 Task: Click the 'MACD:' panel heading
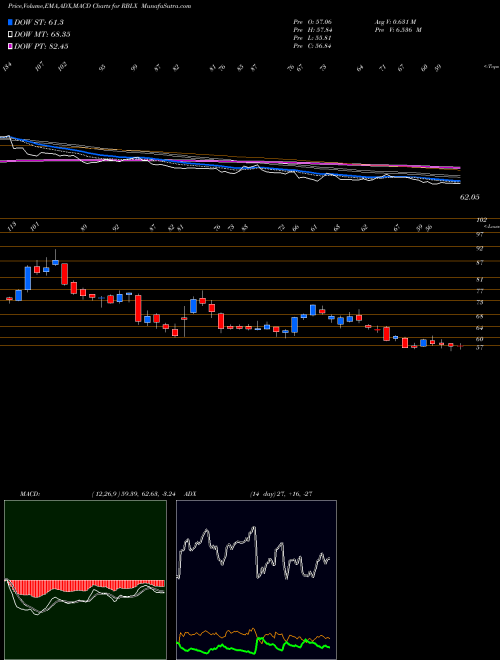pyautogui.click(x=30, y=494)
